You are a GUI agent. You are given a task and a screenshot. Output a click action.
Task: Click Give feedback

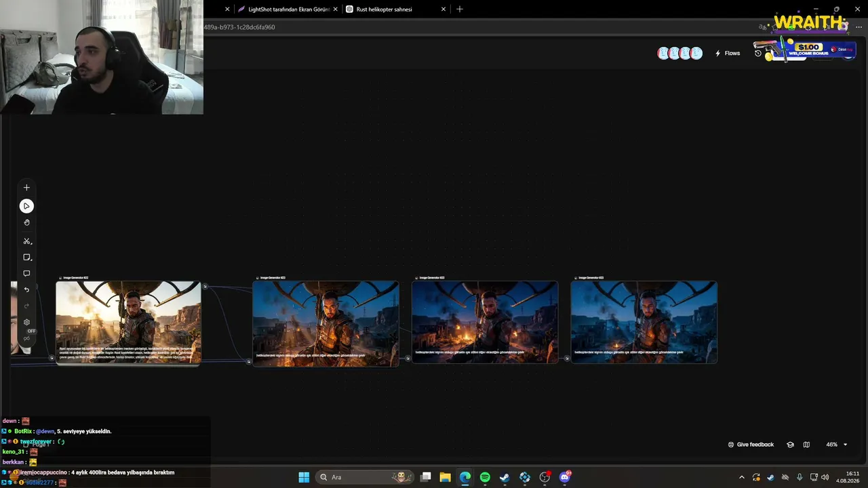coord(751,445)
